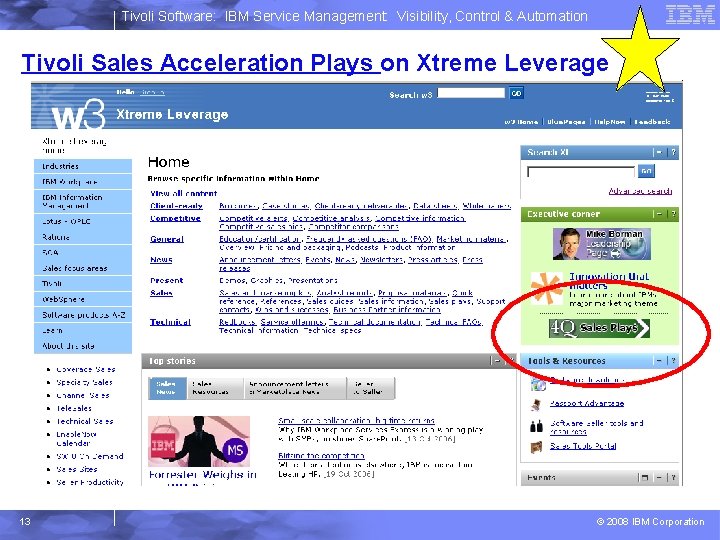The image size is (720, 540).
Task: Open the Mike Borman Leadership Page banner
Action: coord(602,244)
